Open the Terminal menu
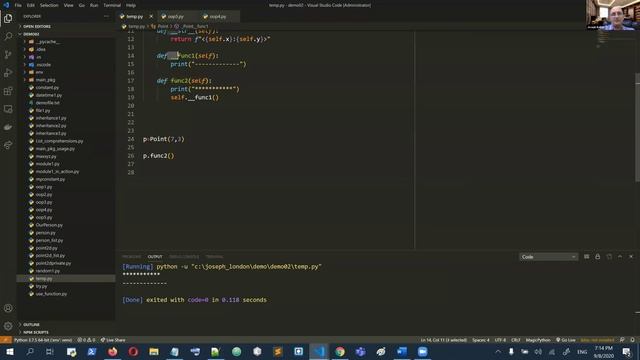Image resolution: width=640 pixels, height=360 pixels. (x=112, y=5)
